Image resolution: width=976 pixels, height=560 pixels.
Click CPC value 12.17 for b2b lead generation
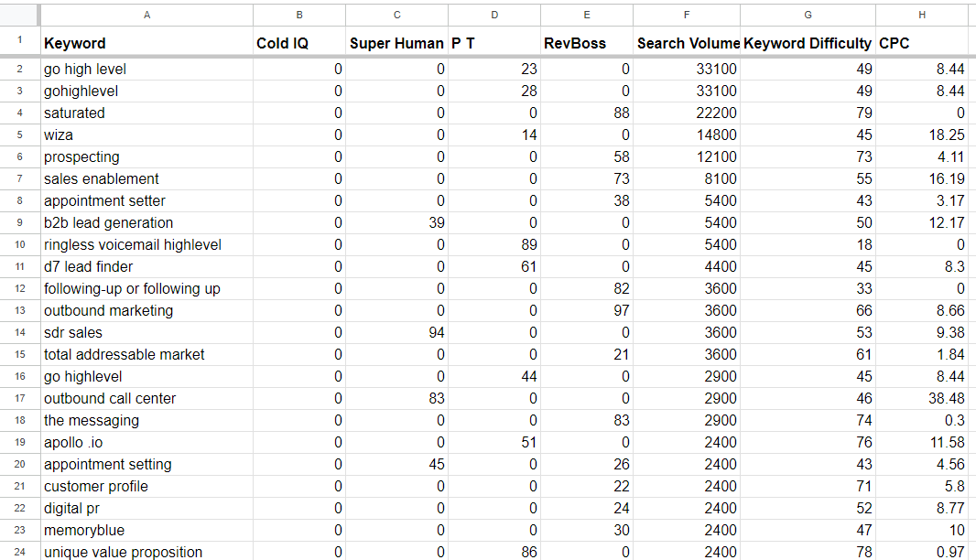click(922, 222)
